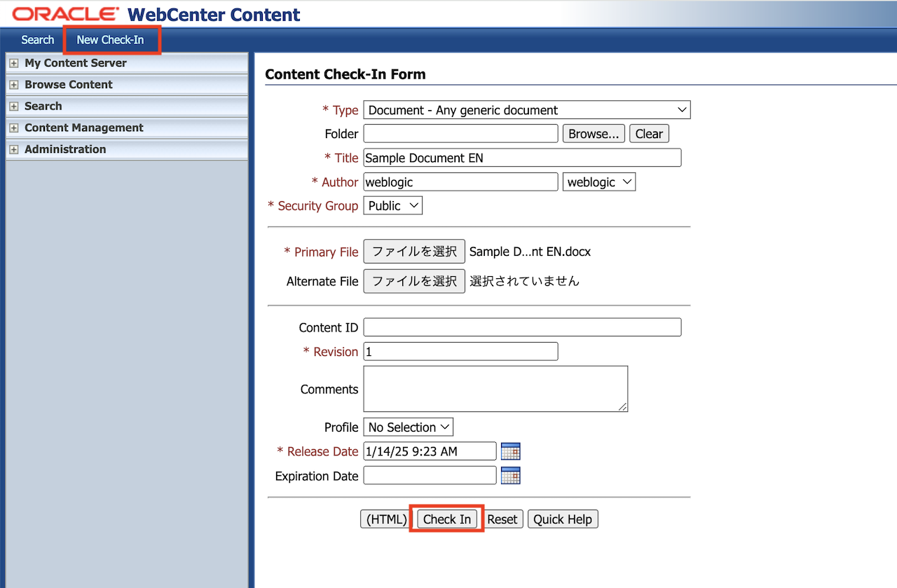Image resolution: width=897 pixels, height=588 pixels.
Task: Focus the Folder text field
Action: [461, 134]
